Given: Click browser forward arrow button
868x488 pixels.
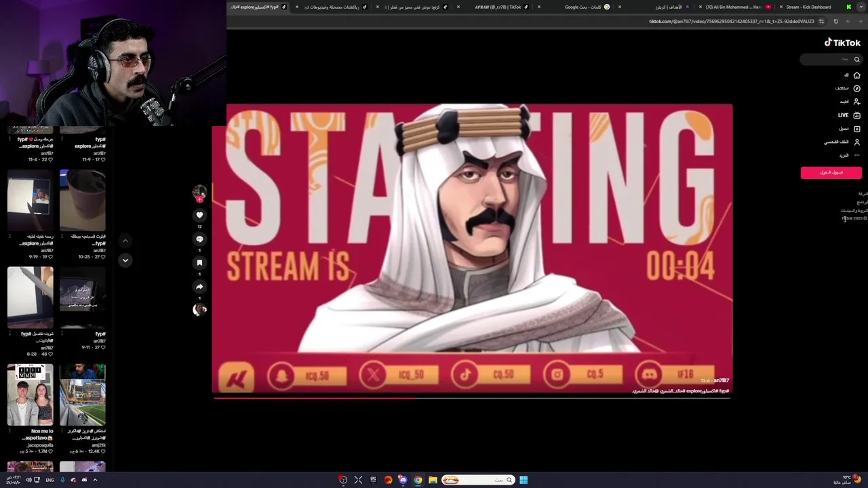Looking at the screenshot, I should (x=848, y=21).
